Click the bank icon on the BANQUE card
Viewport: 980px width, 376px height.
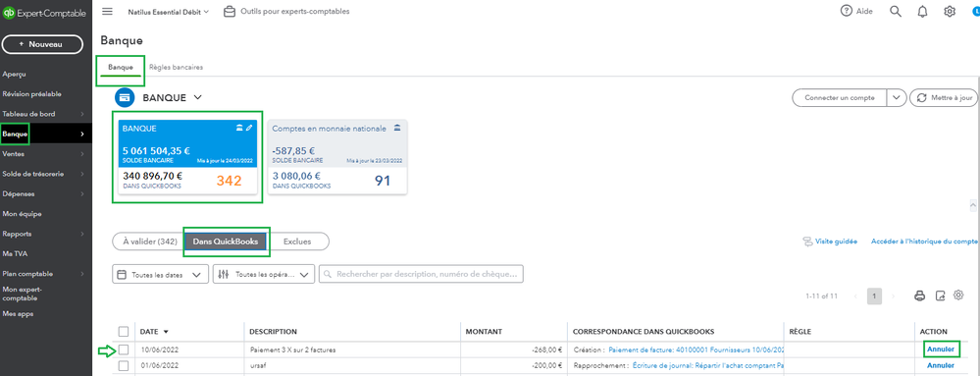pyautogui.click(x=238, y=128)
